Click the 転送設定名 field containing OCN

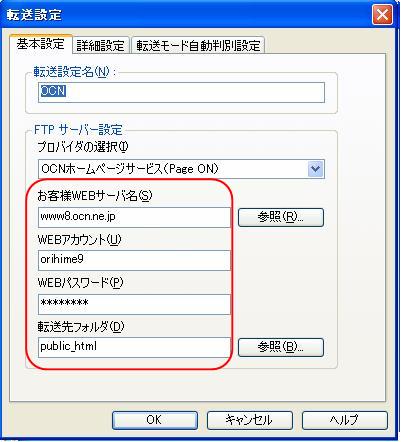[x=181, y=92]
